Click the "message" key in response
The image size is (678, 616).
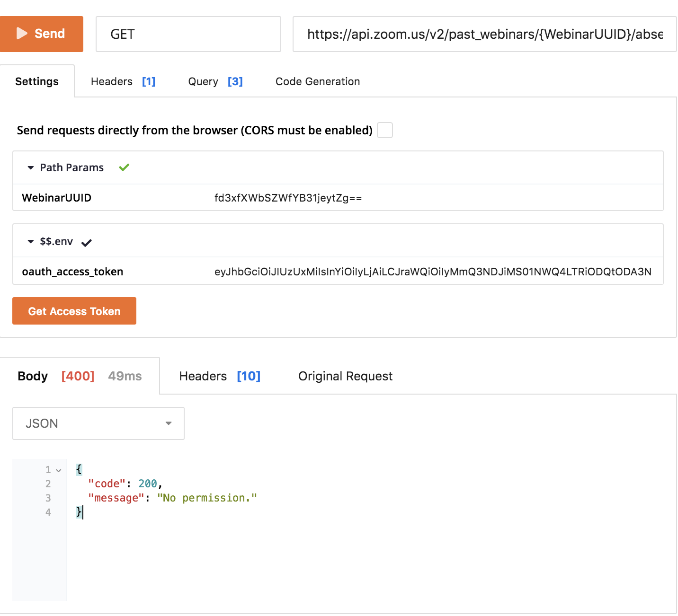click(116, 498)
